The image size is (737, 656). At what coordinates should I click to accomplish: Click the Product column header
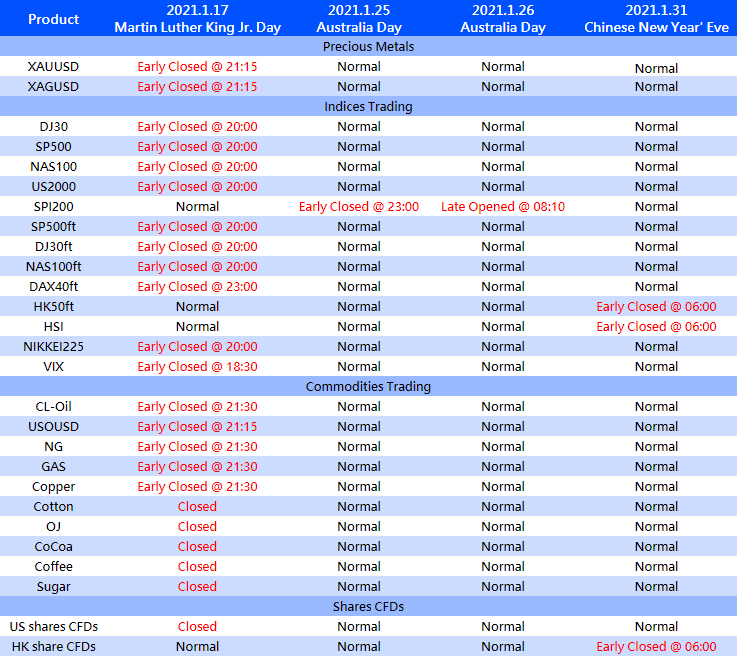coord(54,19)
